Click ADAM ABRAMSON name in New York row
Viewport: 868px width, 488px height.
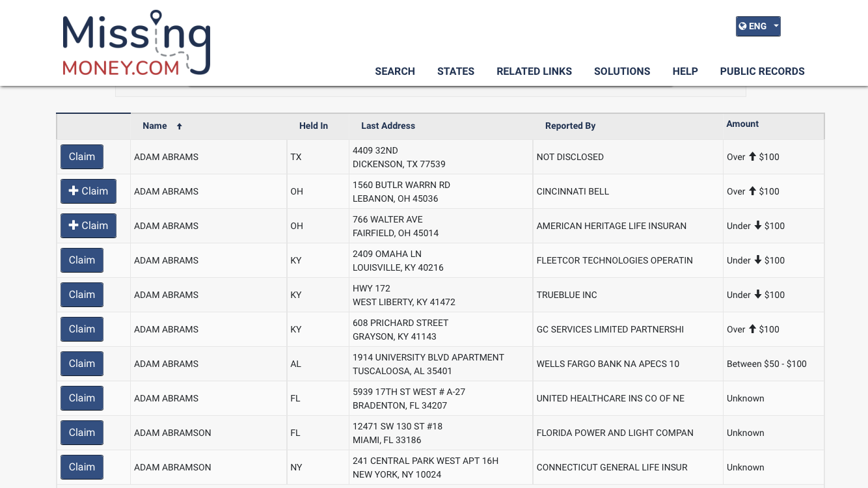pos(172,467)
